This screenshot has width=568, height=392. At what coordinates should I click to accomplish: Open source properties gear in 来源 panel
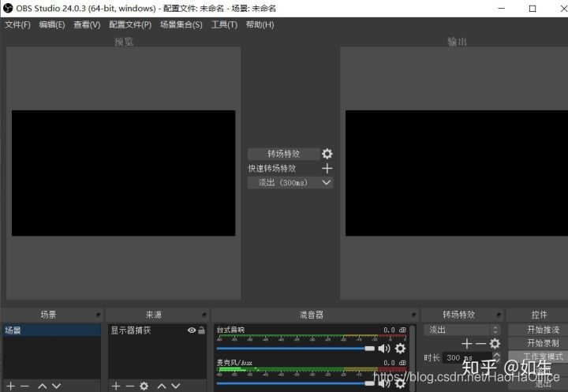point(144,386)
